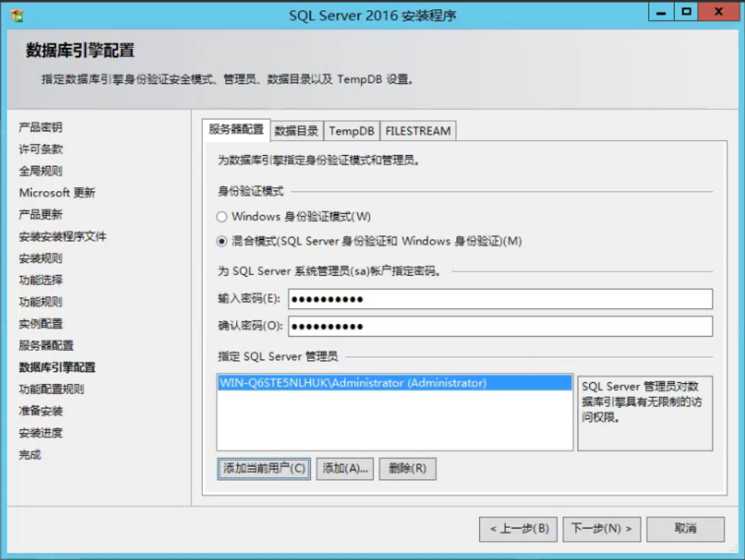Click the SQL Server 管理员 description text box
Screen dimensions: 745x560
(645, 413)
